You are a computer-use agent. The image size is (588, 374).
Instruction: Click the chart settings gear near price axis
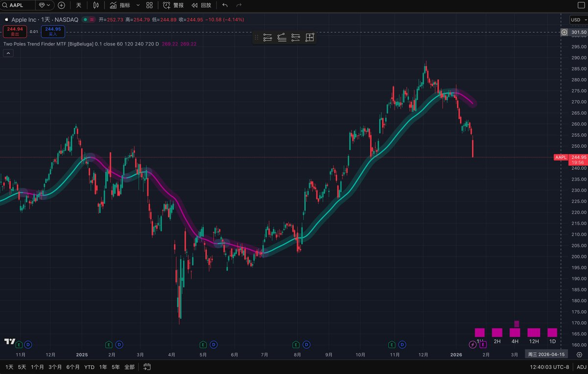pyautogui.click(x=579, y=354)
